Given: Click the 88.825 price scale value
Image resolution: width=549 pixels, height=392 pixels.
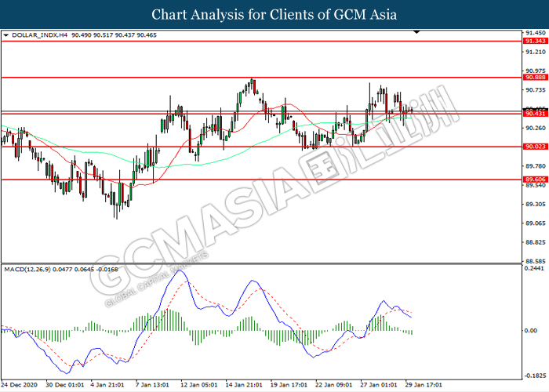Looking at the screenshot, I should (x=536, y=242).
